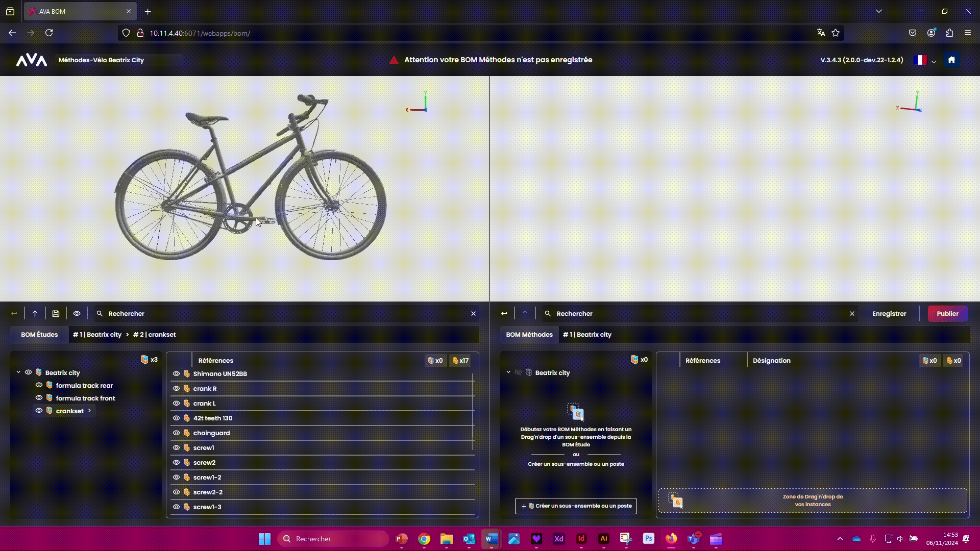Click the back arrow in BOM Méthodes toolbar
This screenshot has height=551, width=980.
(x=504, y=314)
